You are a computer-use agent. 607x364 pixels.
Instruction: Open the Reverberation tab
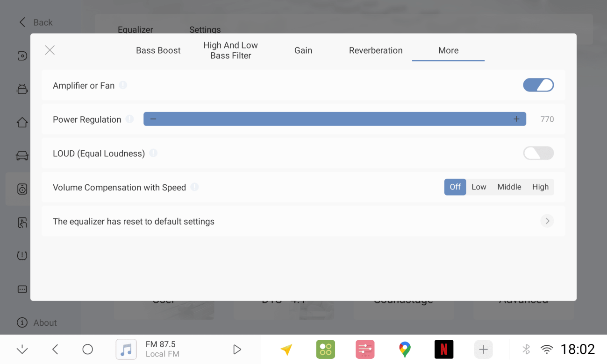[x=376, y=50]
